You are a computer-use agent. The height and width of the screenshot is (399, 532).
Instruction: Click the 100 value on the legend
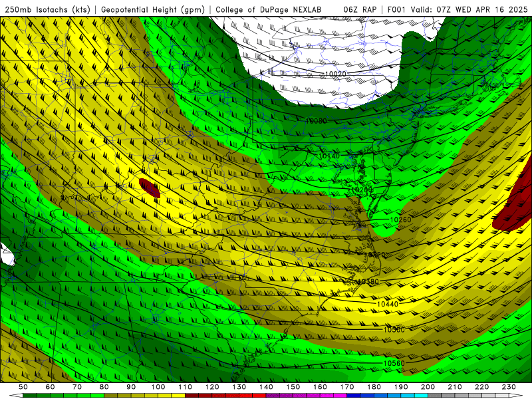point(158,387)
